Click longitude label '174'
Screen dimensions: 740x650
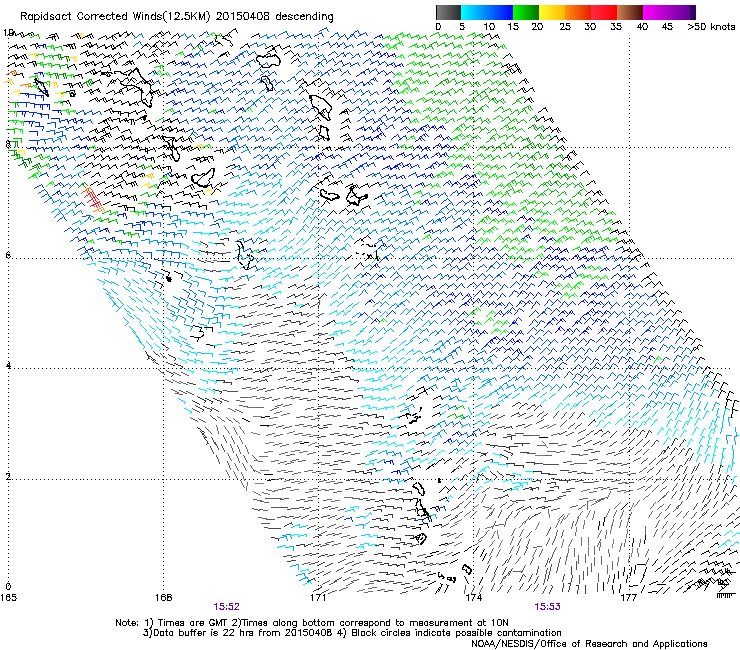(473, 598)
